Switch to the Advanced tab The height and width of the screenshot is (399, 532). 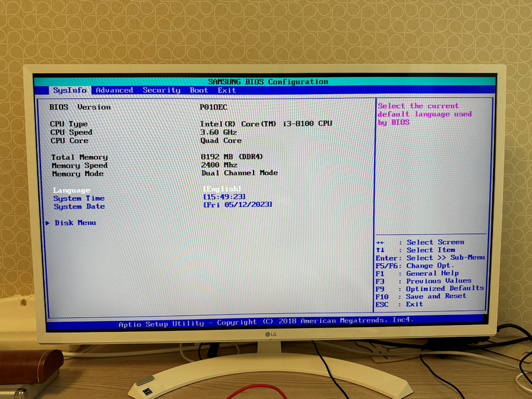(x=114, y=90)
